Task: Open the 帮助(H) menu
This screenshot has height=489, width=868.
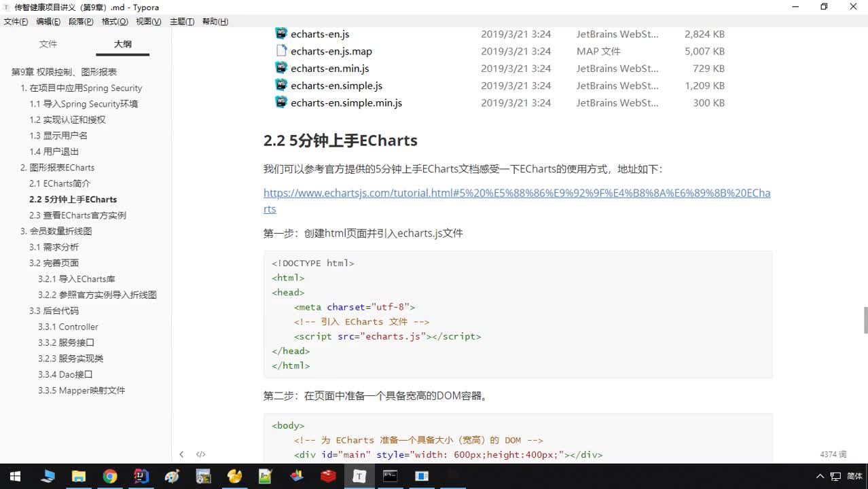Action: [x=215, y=22]
